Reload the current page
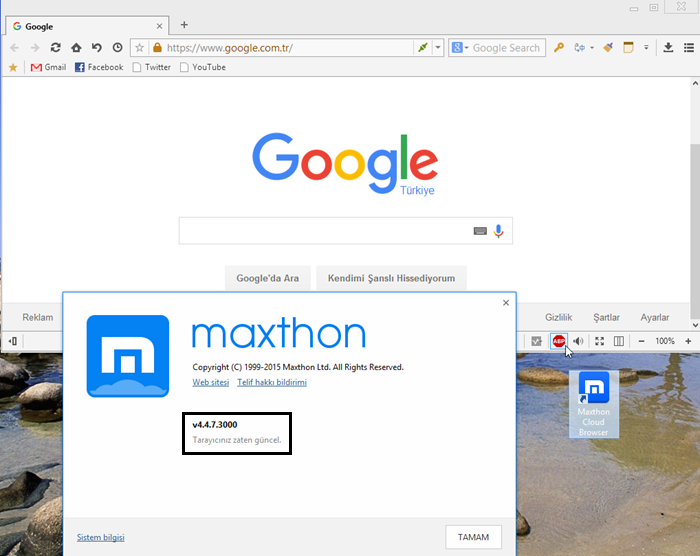This screenshot has height=556, width=700. [x=56, y=47]
